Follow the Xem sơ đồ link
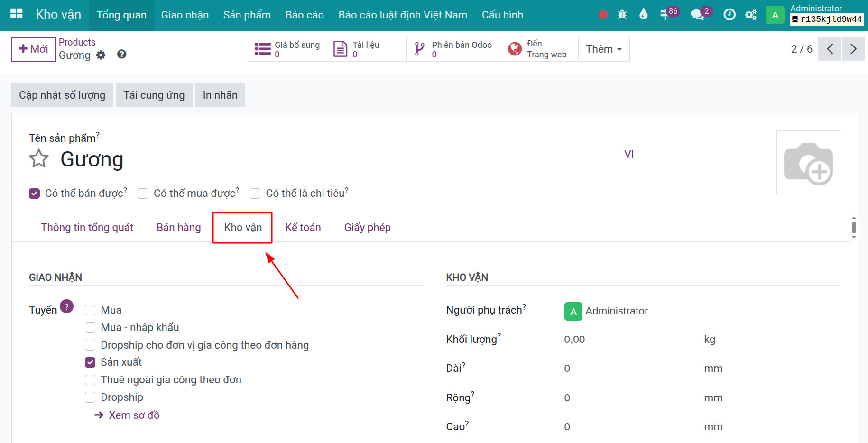The height and width of the screenshot is (443, 868). tap(134, 415)
